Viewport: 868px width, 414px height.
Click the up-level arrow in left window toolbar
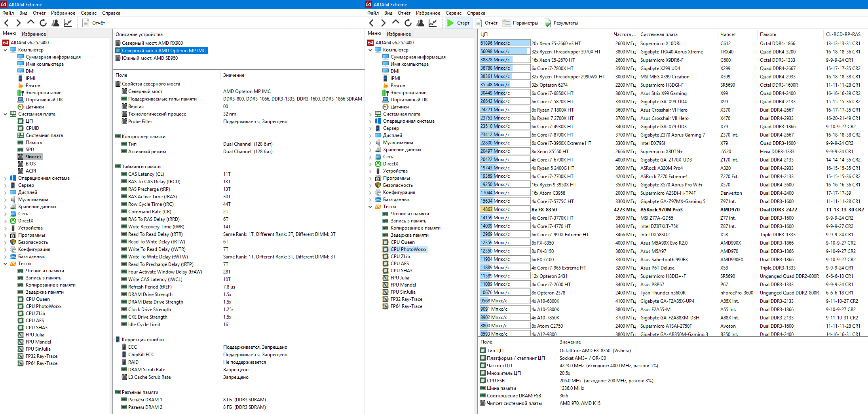[31, 23]
